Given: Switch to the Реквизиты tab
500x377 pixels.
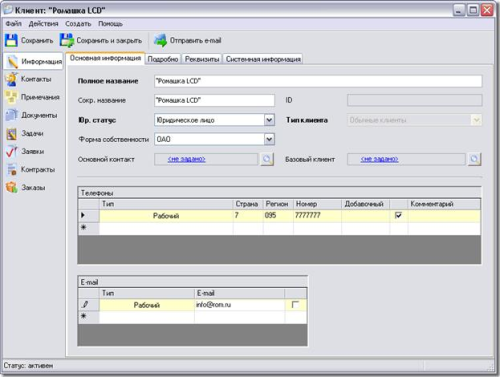Looking at the screenshot, I should [x=202, y=59].
